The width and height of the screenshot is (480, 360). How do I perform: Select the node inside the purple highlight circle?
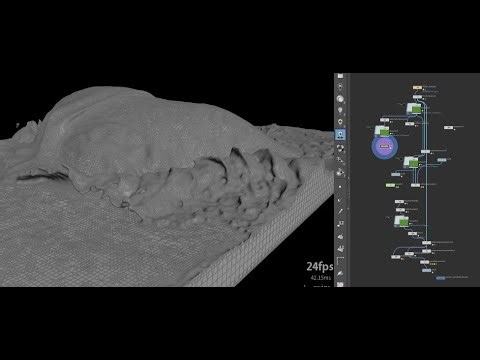(384, 146)
